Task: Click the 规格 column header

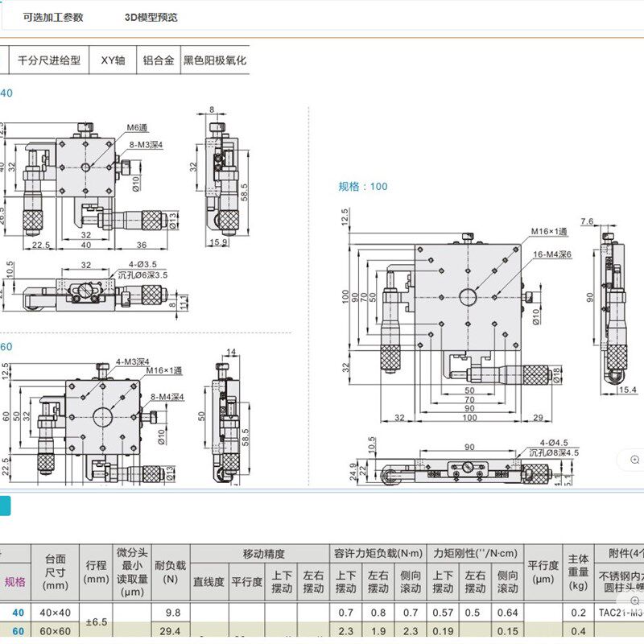Action: pyautogui.click(x=14, y=581)
